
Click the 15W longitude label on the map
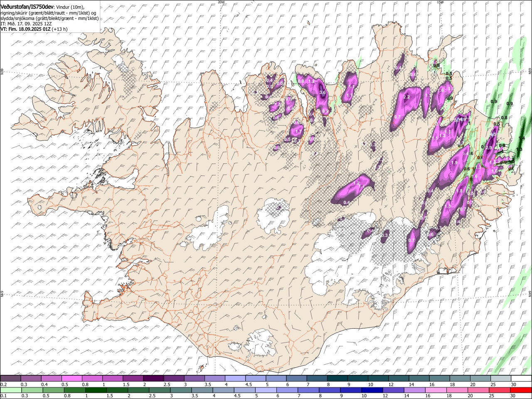(x=440, y=2)
